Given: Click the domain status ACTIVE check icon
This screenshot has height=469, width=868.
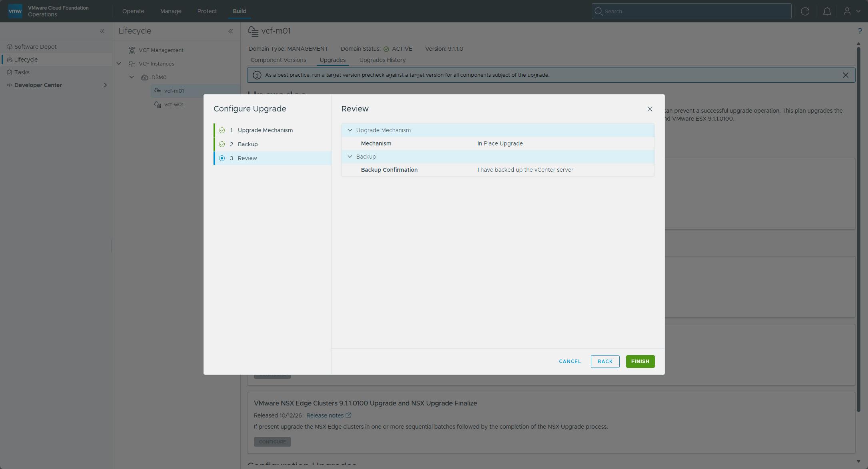Looking at the screenshot, I should (x=386, y=49).
